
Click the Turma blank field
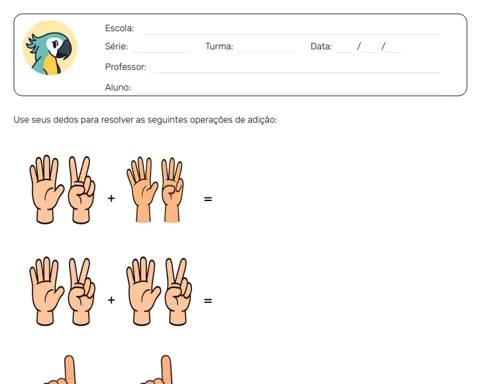click(x=266, y=52)
